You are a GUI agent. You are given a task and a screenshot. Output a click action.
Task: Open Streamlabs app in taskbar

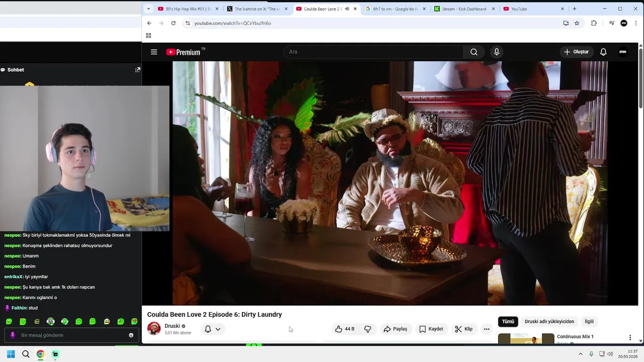55,354
